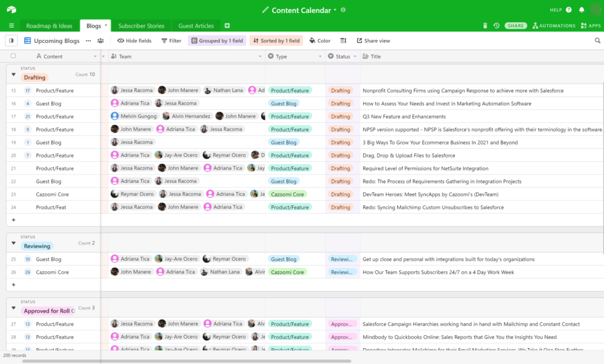Open Apps panel

(591, 26)
